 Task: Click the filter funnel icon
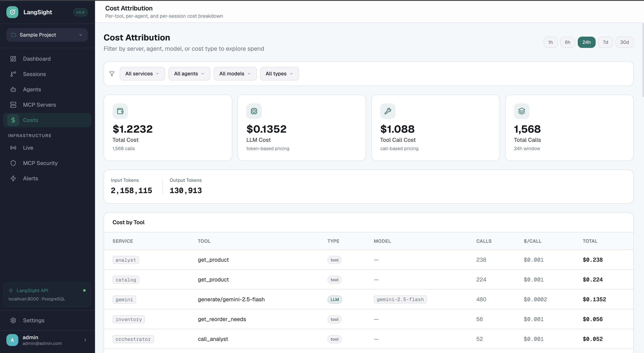(112, 74)
